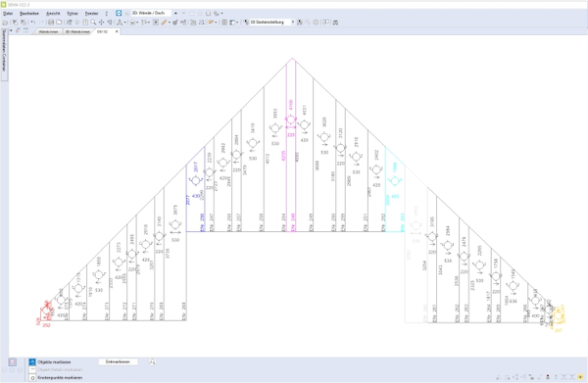The width and height of the screenshot is (588, 383).
Task: Click the blue sync icon beside view selector
Action: (x=119, y=13)
